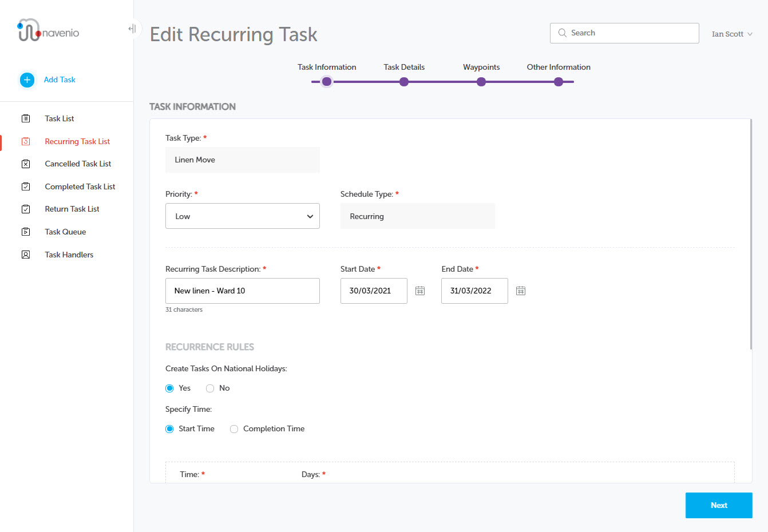The width and height of the screenshot is (768, 532).
Task: Go to the Waypoints step
Action: tap(481, 82)
